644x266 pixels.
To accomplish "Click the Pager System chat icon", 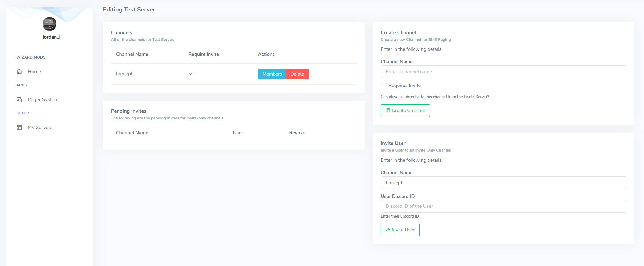I will [x=19, y=99].
